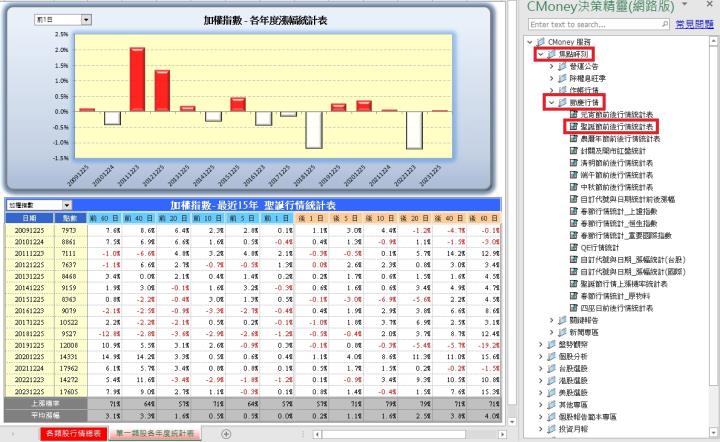Switch to the 各類股行情總表 sheet tab
The width and height of the screenshot is (720, 442).
[x=74, y=434]
